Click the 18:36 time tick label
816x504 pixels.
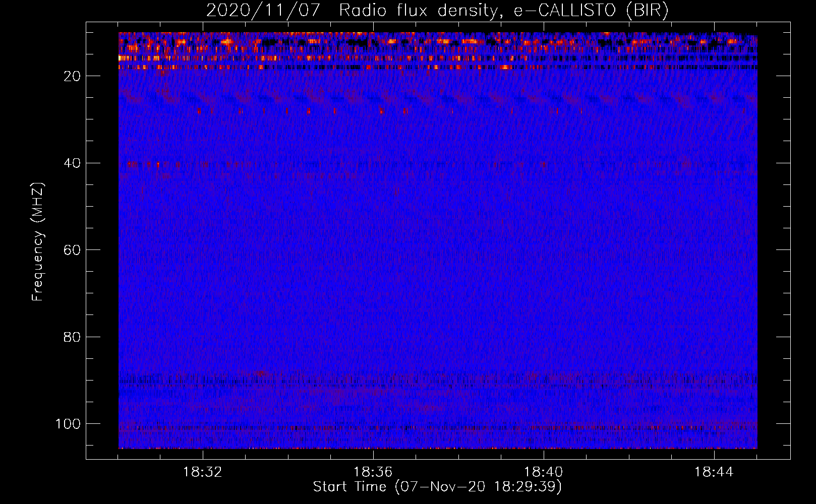click(373, 472)
